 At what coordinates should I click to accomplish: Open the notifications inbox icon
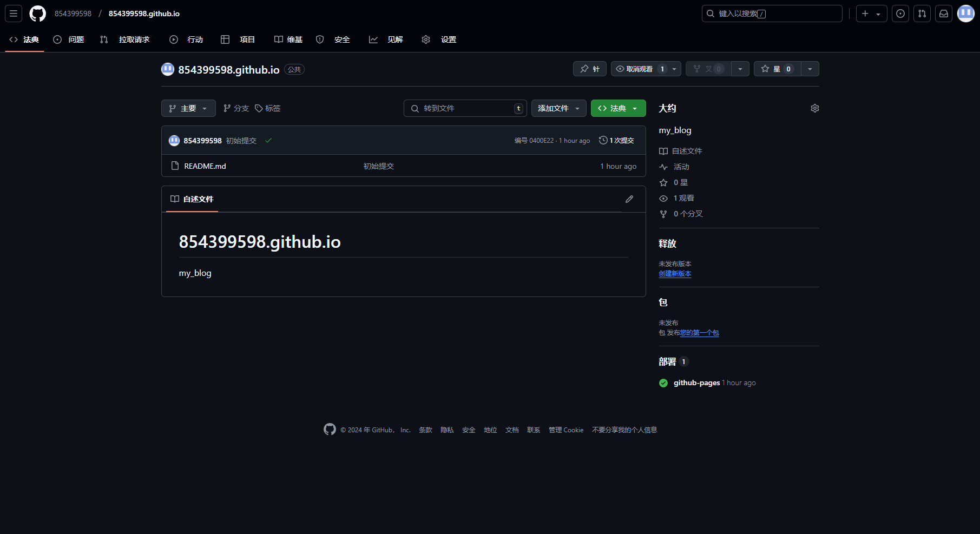(943, 14)
